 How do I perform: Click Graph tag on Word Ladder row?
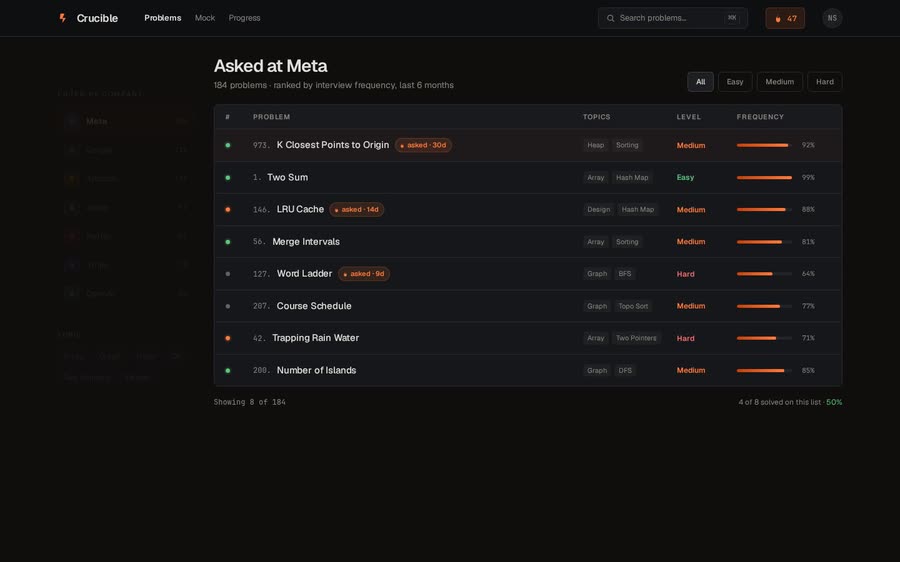pos(596,274)
